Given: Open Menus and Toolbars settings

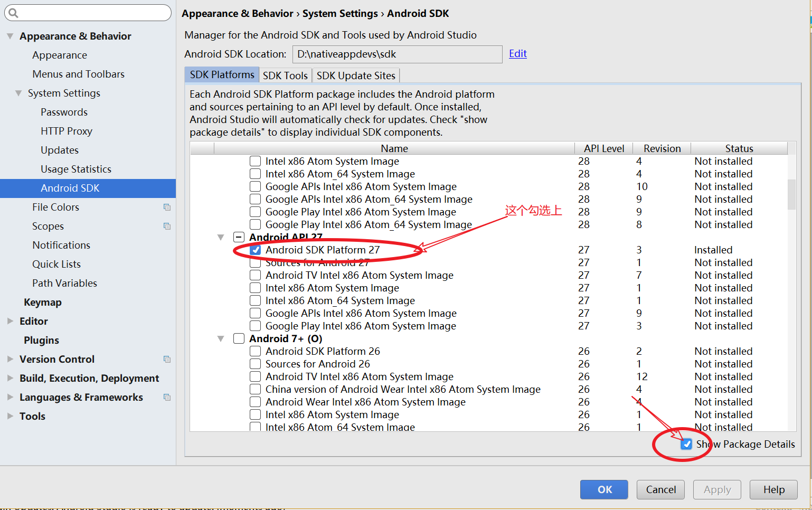Looking at the screenshot, I should tap(79, 74).
